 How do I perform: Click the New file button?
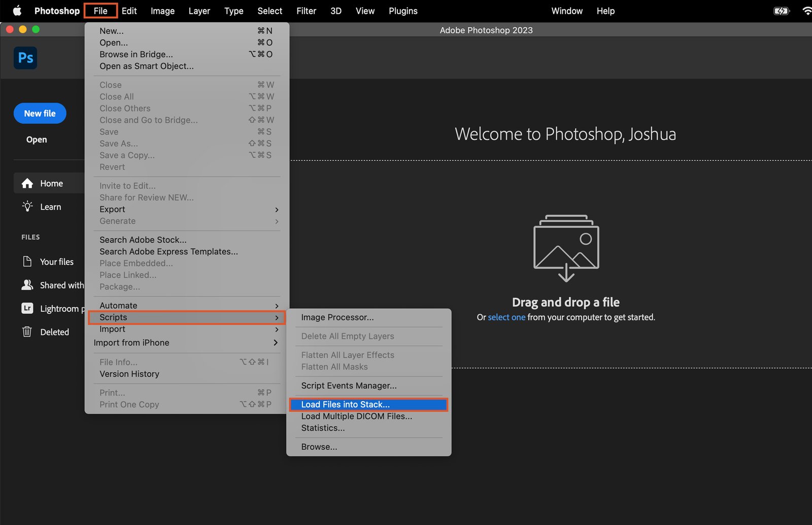[40, 113]
